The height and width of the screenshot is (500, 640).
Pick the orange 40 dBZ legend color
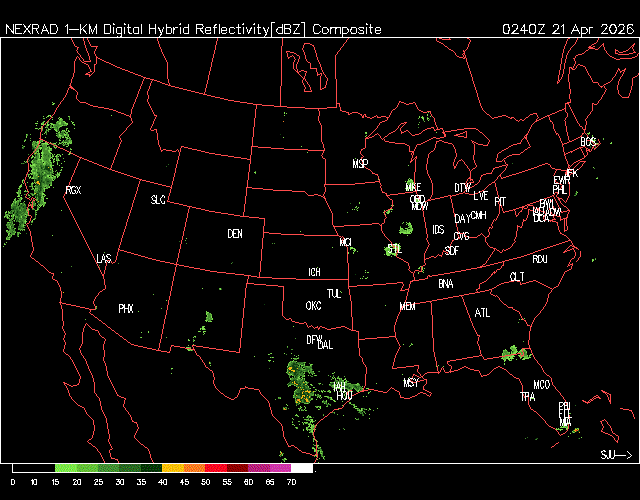[171, 468]
